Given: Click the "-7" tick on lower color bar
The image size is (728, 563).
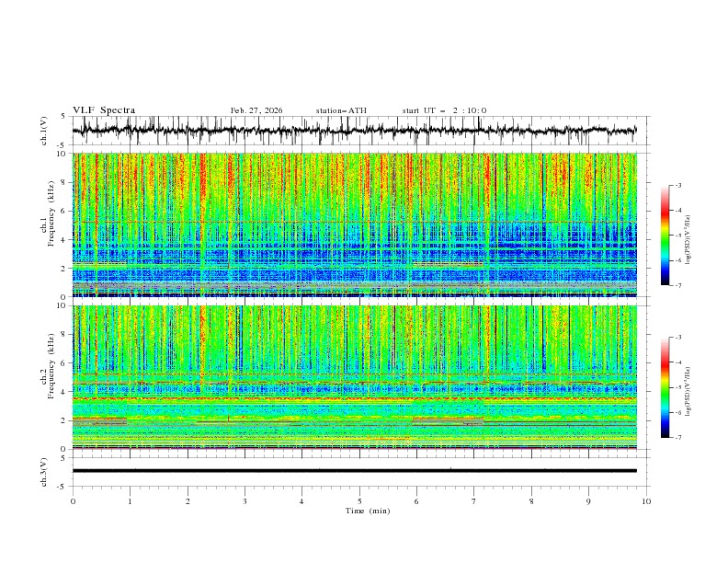Looking at the screenshot, I should tap(678, 438).
